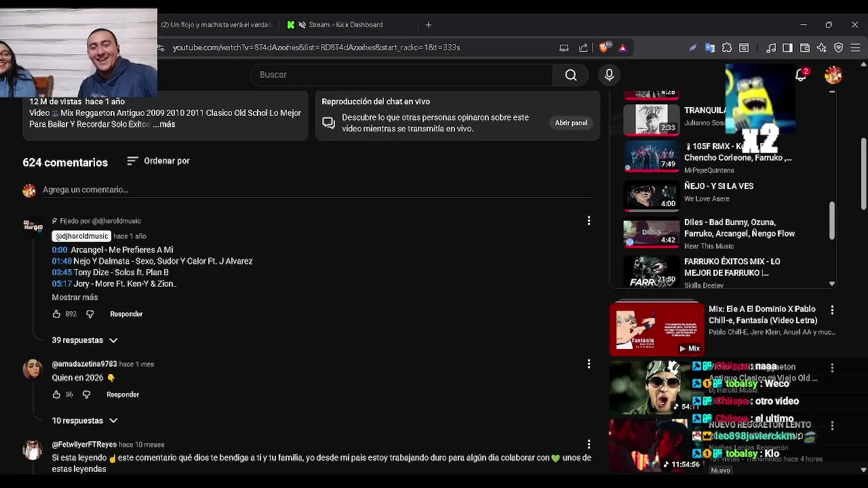Open a new browser tab with plus button
The height and width of the screenshot is (488, 868).
pyautogui.click(x=428, y=24)
